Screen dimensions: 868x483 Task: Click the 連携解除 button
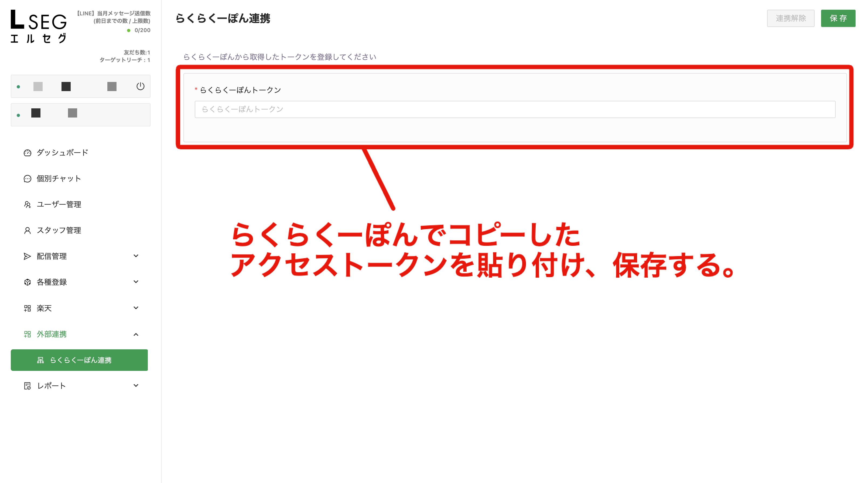click(791, 18)
